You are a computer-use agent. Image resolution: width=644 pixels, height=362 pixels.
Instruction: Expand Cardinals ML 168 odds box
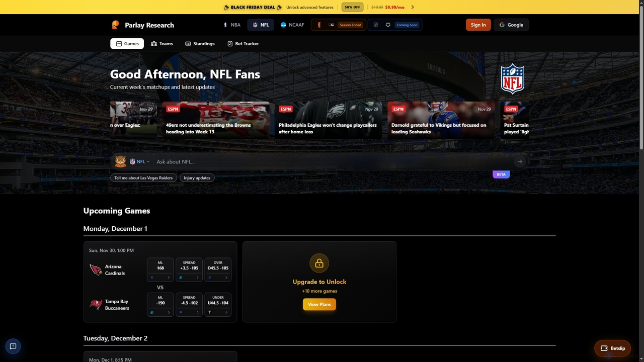coord(160,270)
